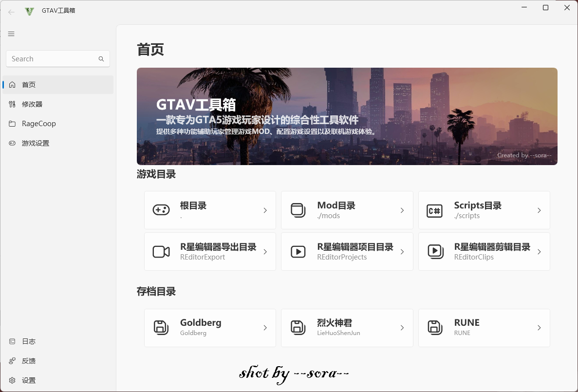Screen dimensions: 578x392
Task: Click the hamburger menu icon in sidebar
Action: coord(11,34)
